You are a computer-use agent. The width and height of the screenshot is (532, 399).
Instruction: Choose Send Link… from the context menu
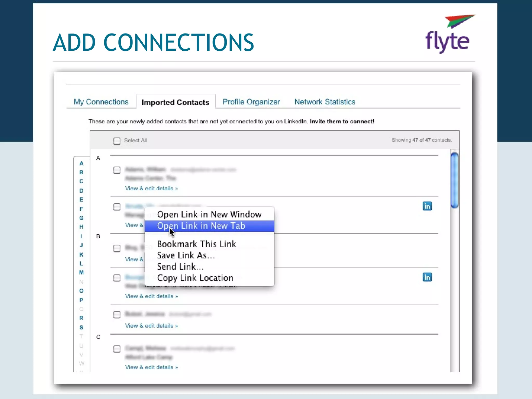[x=180, y=267]
